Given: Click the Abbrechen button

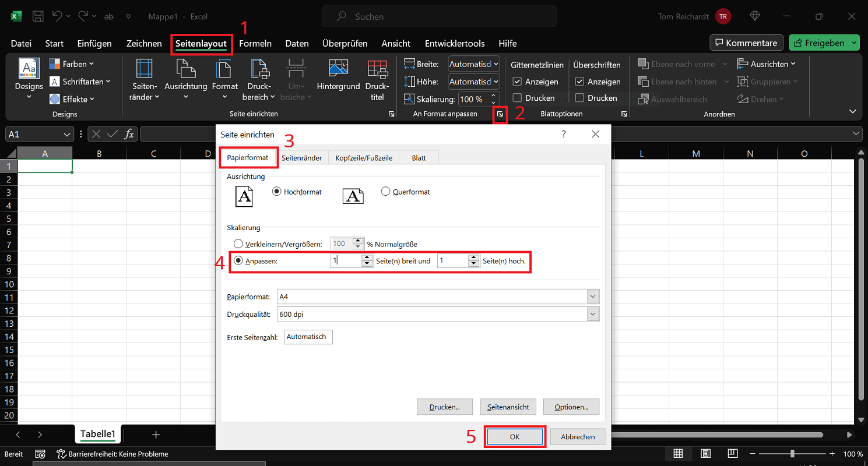Looking at the screenshot, I should (578, 436).
